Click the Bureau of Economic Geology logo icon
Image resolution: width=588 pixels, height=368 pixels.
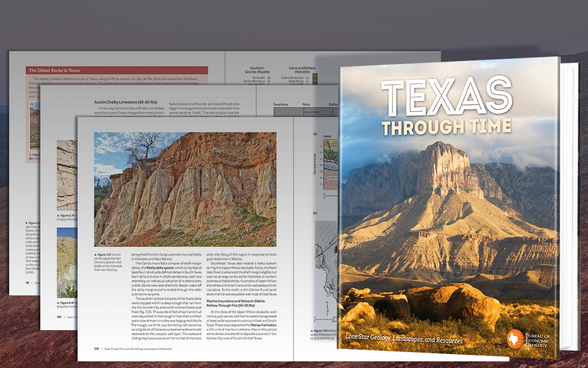(x=515, y=338)
